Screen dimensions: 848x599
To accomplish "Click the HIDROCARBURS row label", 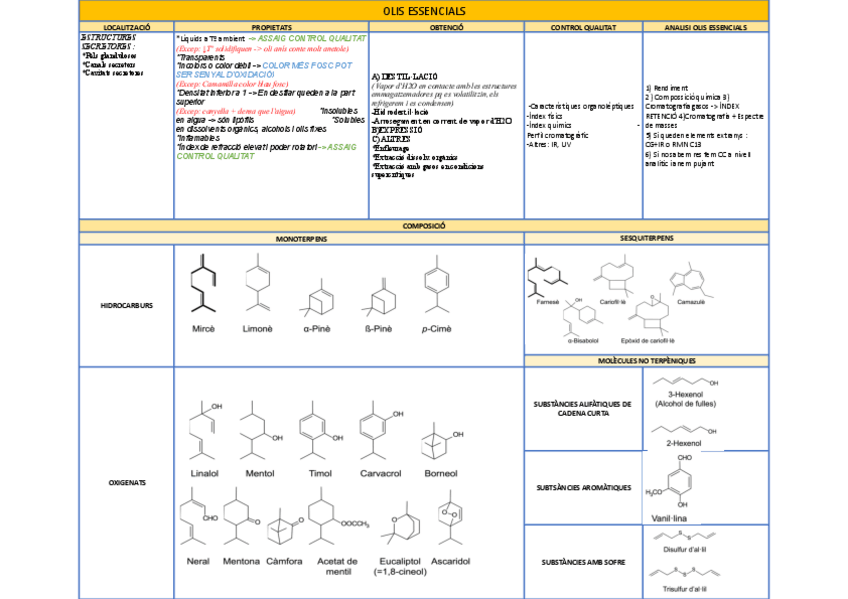I will [127, 305].
